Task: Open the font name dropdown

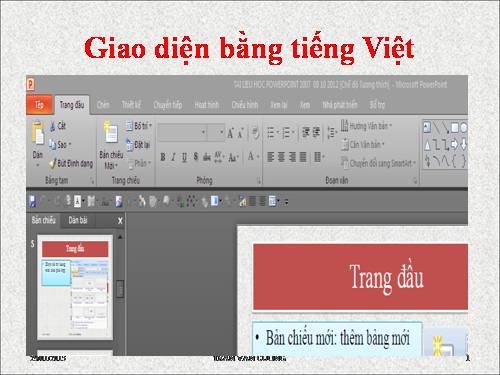Action: [203, 132]
